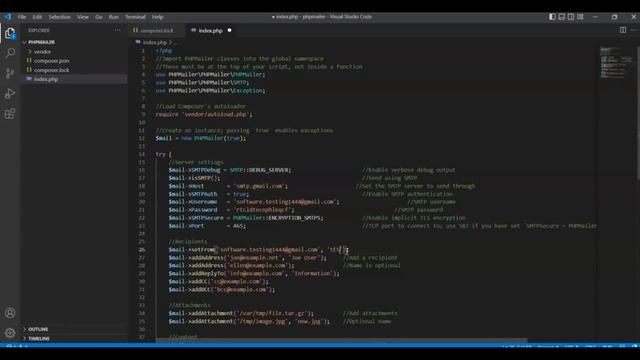Click the first addAttachment line
This screenshot has height=360, width=640.
(x=241, y=313)
